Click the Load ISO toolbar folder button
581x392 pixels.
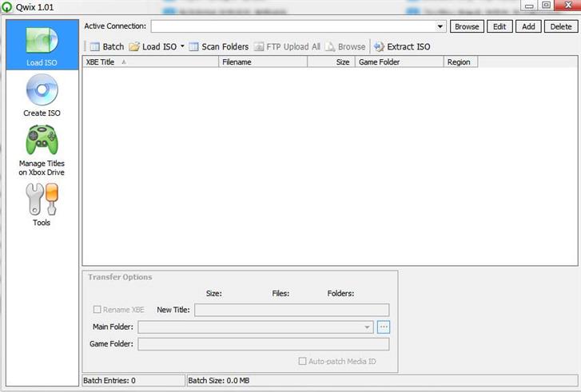pyautogui.click(x=153, y=46)
